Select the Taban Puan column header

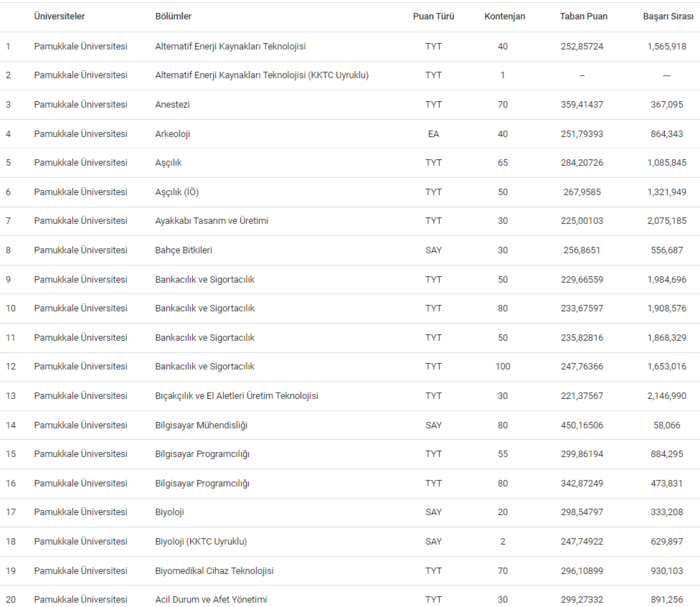click(582, 17)
